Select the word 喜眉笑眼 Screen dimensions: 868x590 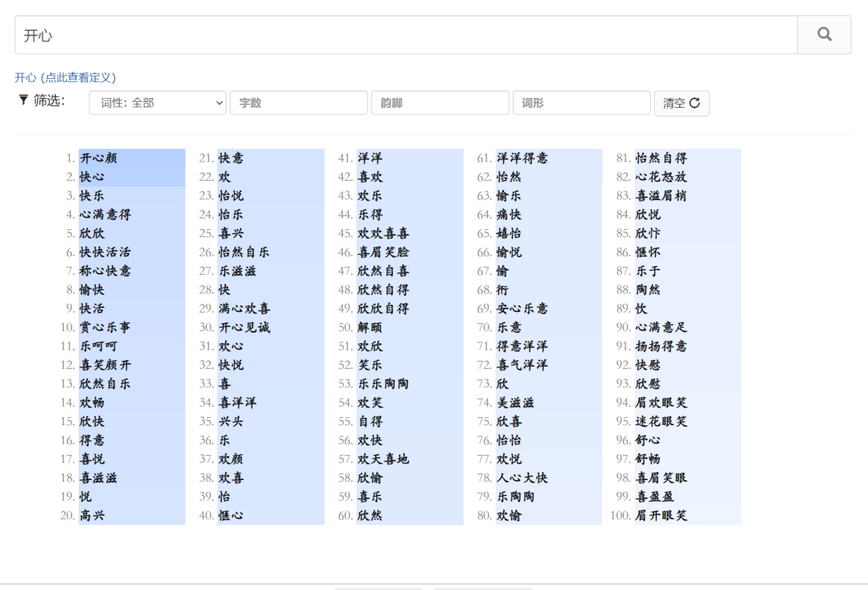pos(661,478)
